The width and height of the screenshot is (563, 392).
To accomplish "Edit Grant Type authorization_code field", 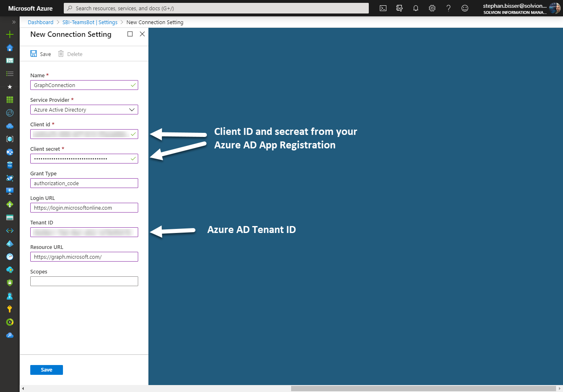I will click(84, 183).
